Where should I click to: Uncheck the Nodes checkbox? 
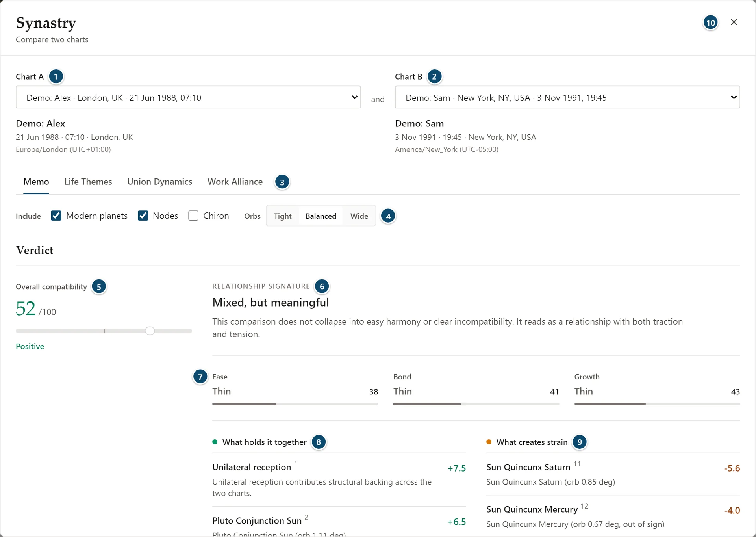(143, 216)
